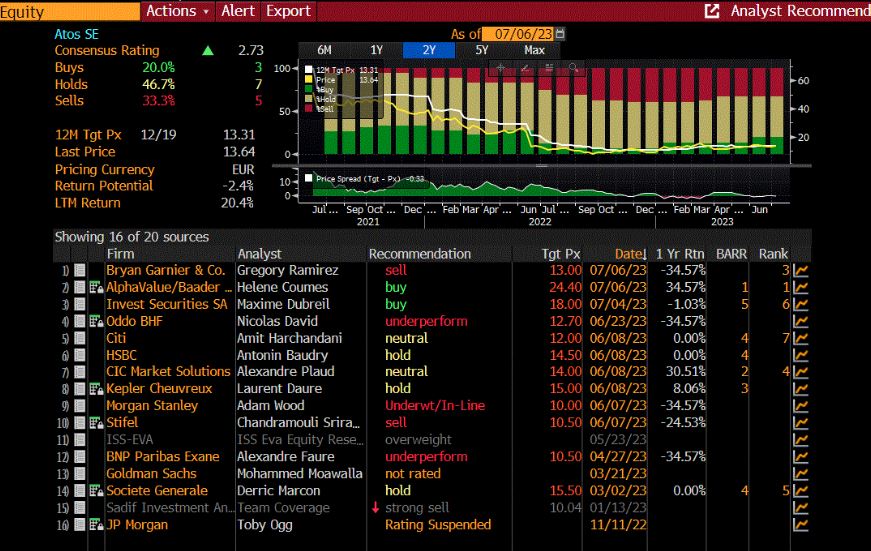Click the Export menu item

coord(288,11)
